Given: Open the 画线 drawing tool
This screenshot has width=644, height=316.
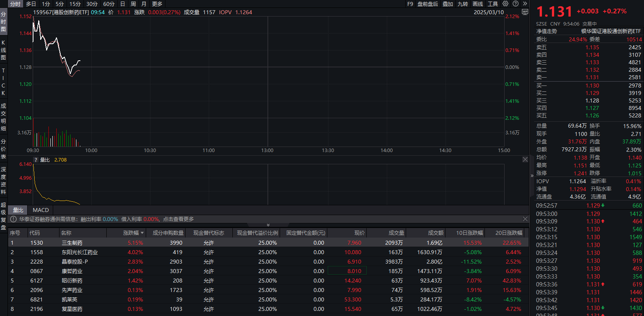Looking at the screenshot, I should [478, 4].
